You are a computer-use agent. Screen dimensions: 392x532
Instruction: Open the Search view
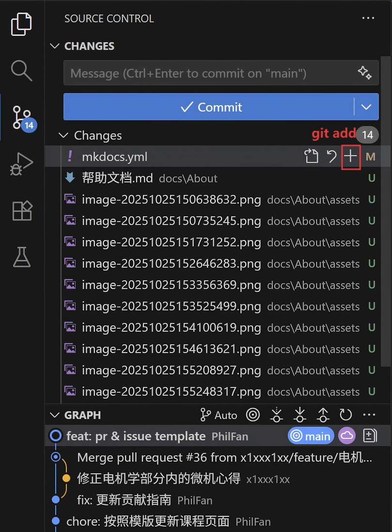click(x=21, y=71)
